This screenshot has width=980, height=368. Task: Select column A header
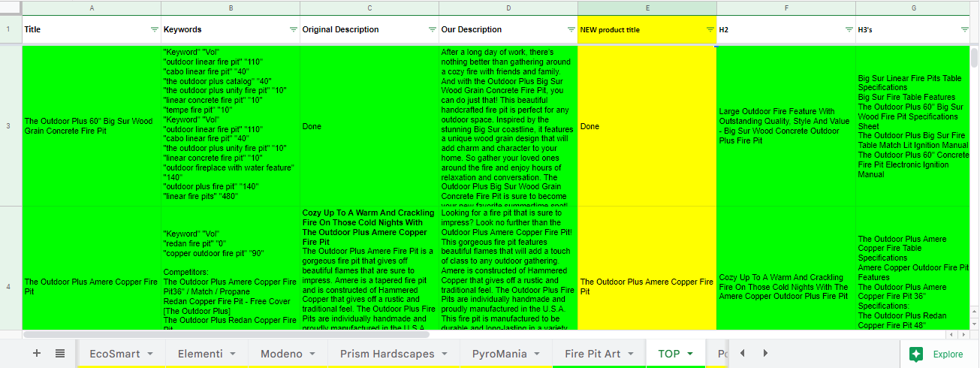click(92, 8)
